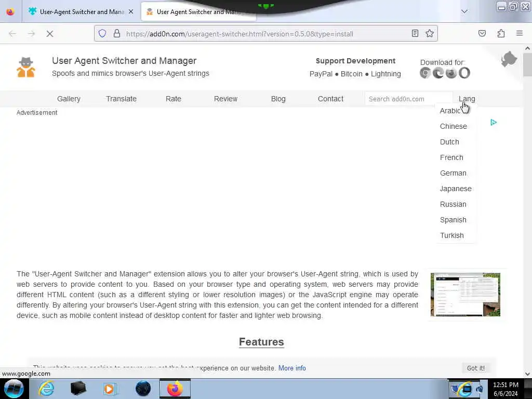The width and height of the screenshot is (532, 399).
Task: Close the first User-Agent Switcher tab
Action: [131, 11]
